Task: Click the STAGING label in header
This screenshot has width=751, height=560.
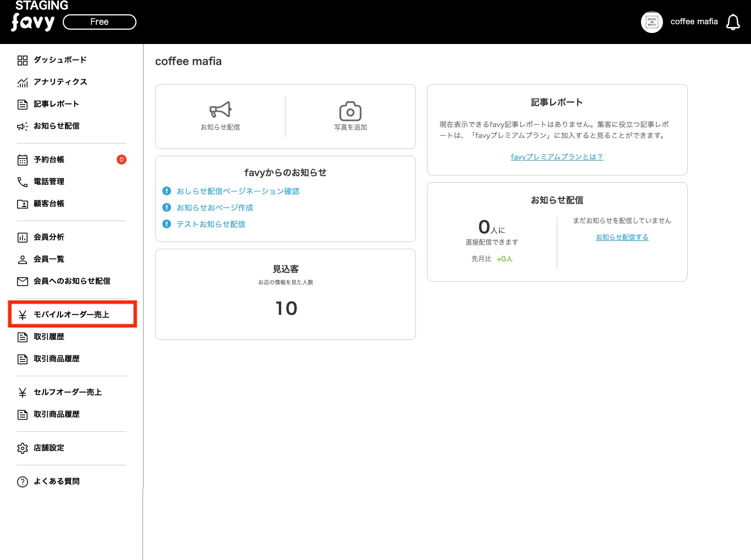Action: [x=42, y=6]
